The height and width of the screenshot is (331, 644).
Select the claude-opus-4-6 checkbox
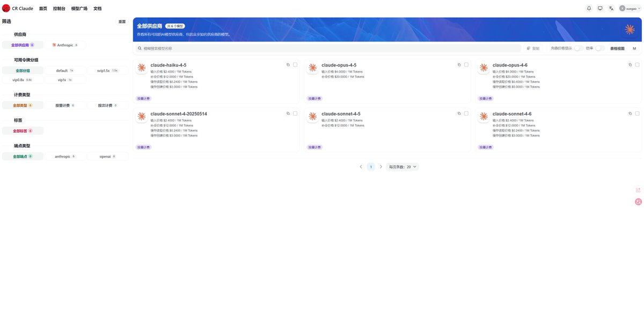(x=637, y=64)
